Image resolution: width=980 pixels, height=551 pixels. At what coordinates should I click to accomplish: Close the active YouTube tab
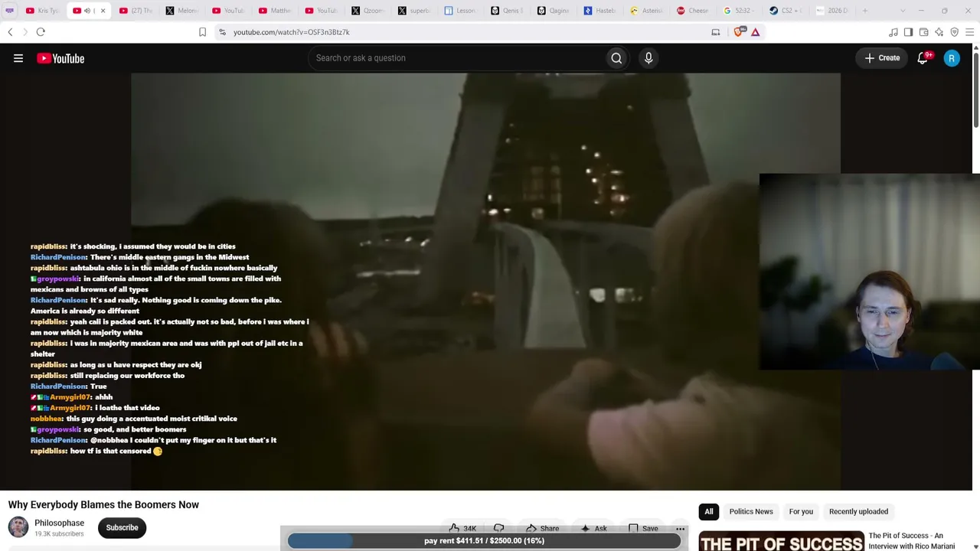tap(103, 11)
